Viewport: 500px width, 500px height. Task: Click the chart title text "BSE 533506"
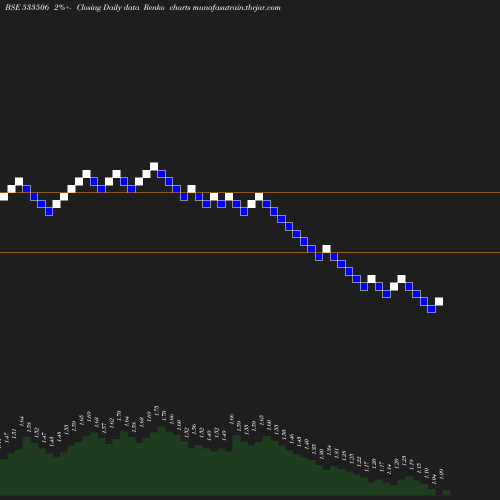click(27, 7)
